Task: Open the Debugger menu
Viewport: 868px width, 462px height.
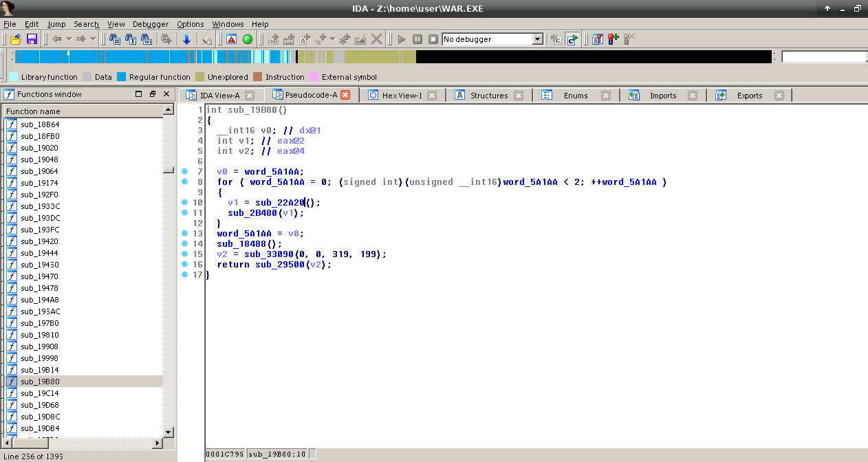Action: (150, 24)
